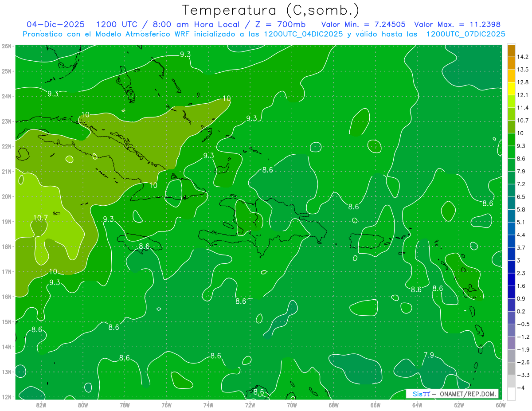Click legend value "14.2"
Screen dimensions: 532x411
point(523,57)
